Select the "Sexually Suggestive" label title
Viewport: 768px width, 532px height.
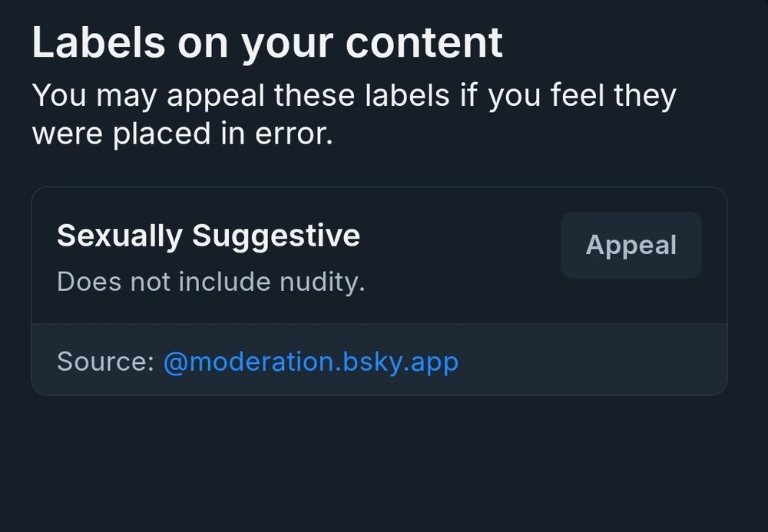[x=208, y=235]
